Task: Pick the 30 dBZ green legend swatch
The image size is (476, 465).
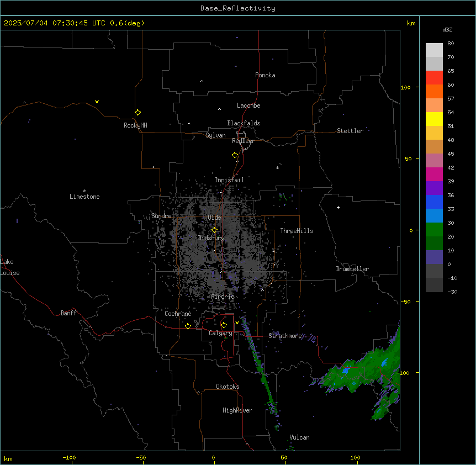Action: pyautogui.click(x=434, y=230)
